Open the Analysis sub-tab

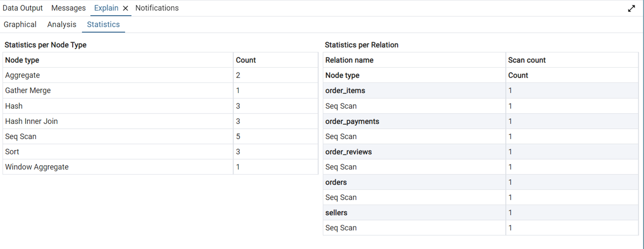click(62, 25)
